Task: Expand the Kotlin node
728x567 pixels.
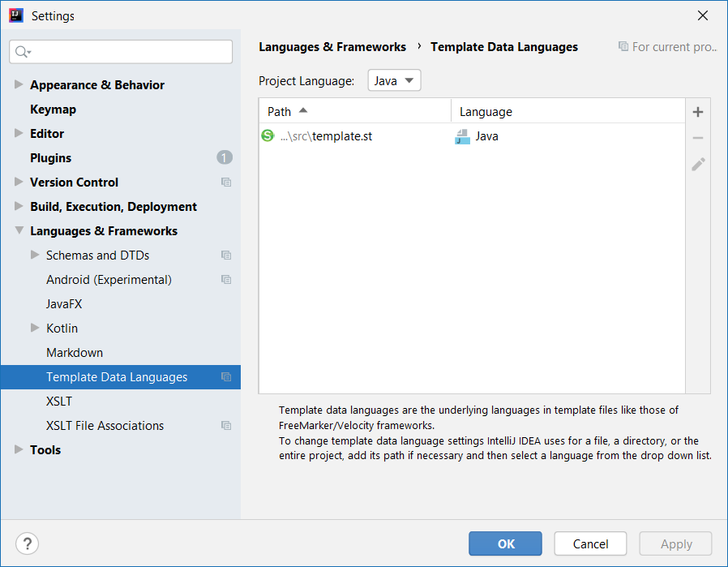Action: (x=35, y=328)
